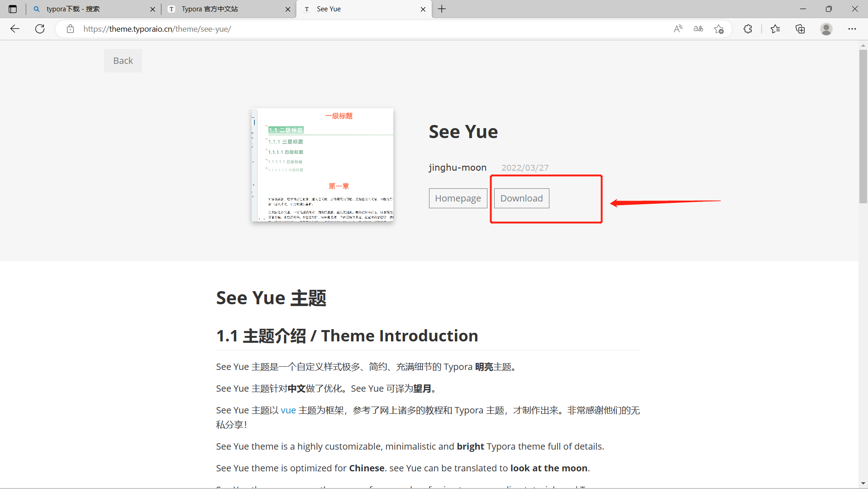Open the See Yue theme preview thumbnail
Viewport: 868px width, 489px height.
click(322, 165)
